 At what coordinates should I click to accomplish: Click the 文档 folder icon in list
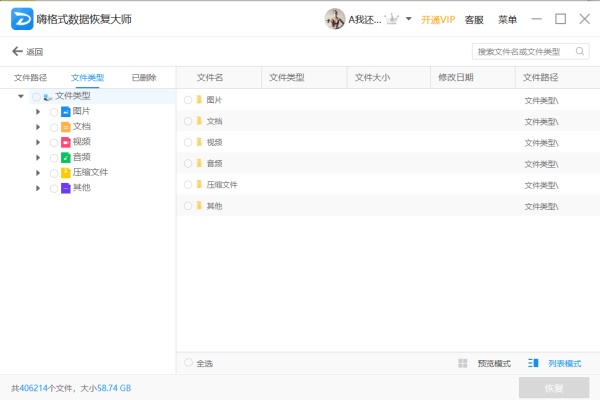coord(199,121)
